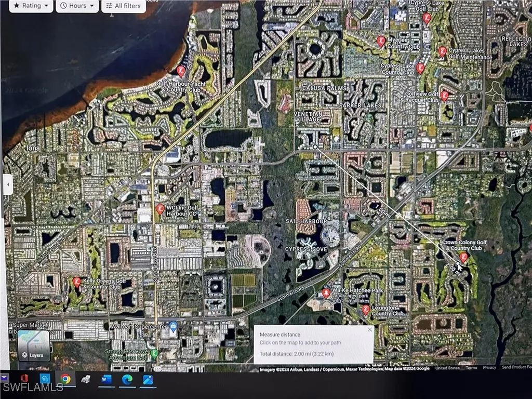Open Microsoft Word from the taskbar

click(107, 380)
